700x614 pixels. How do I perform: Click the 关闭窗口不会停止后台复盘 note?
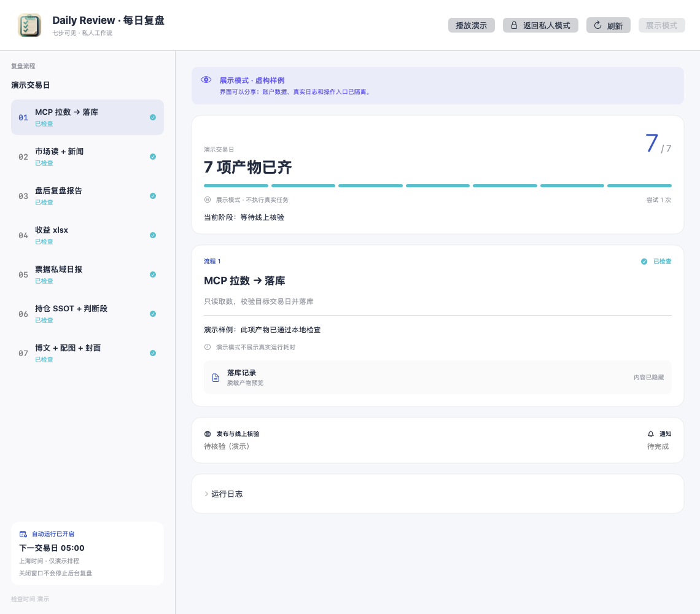coord(55,573)
